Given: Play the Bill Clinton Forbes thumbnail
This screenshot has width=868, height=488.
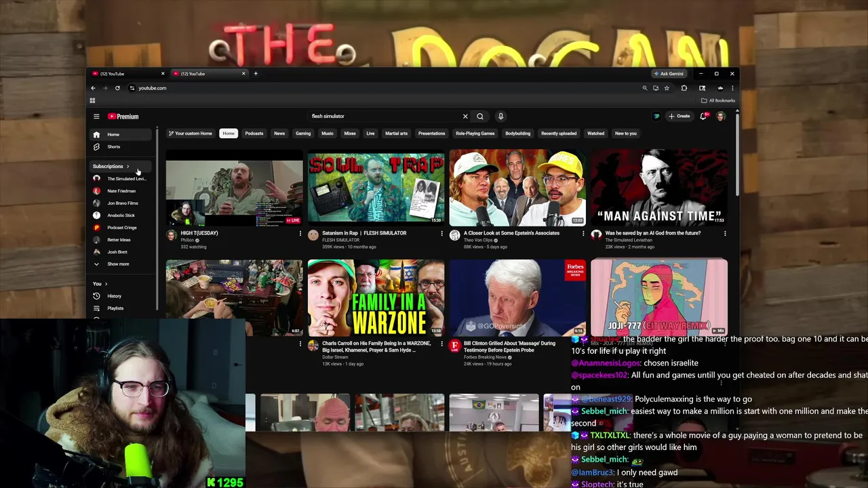Looking at the screenshot, I should pyautogui.click(x=517, y=298).
